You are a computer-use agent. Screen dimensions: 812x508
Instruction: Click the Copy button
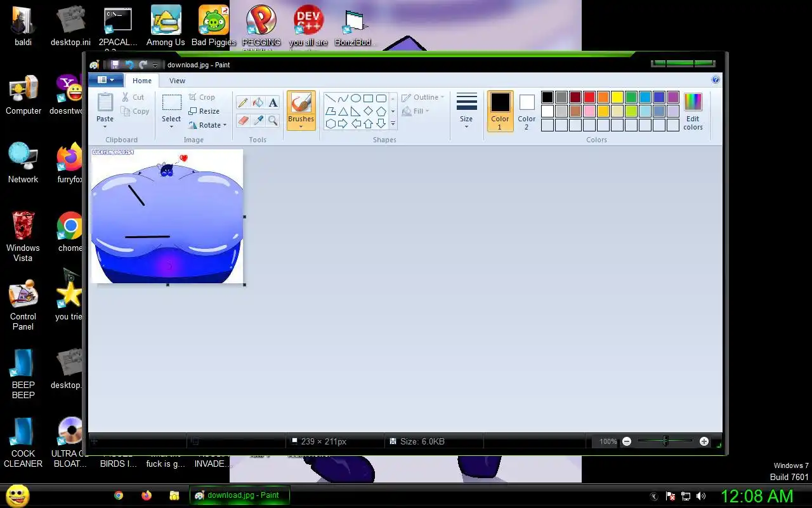point(134,111)
